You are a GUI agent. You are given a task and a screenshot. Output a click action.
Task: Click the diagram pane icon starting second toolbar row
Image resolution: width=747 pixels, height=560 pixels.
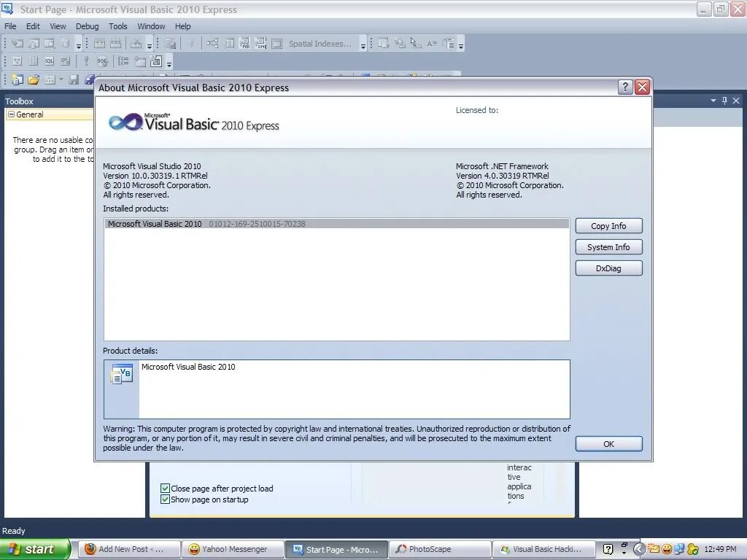pos(18,61)
